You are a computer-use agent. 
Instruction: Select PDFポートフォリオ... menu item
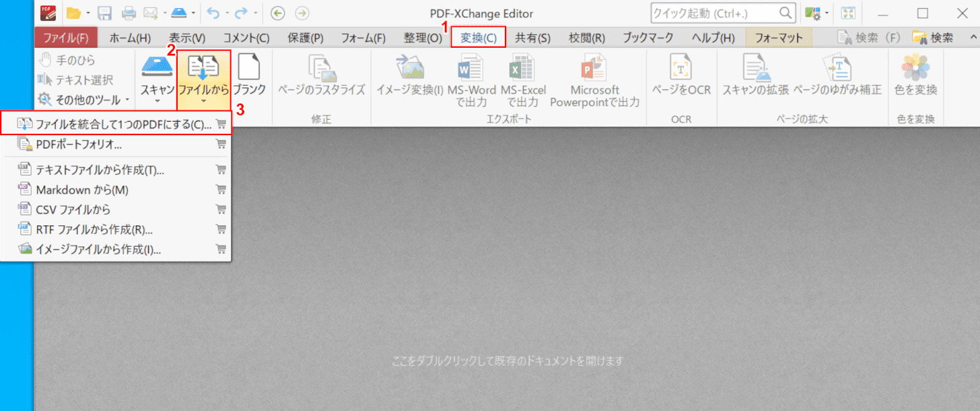[x=116, y=144]
